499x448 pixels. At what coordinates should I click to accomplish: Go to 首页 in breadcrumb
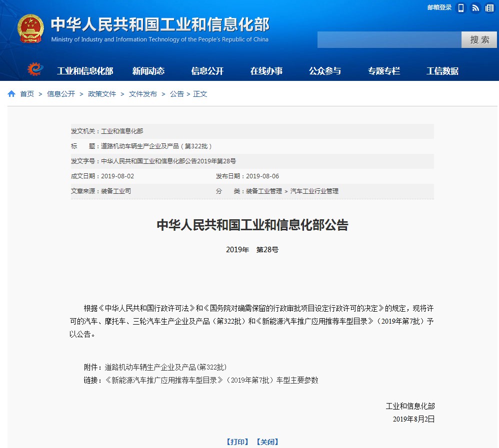tap(27, 94)
